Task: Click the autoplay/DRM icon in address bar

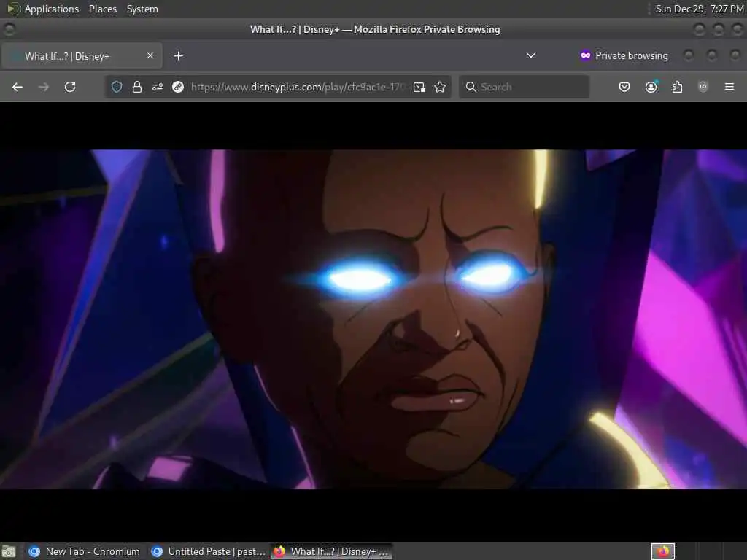Action: click(x=178, y=87)
